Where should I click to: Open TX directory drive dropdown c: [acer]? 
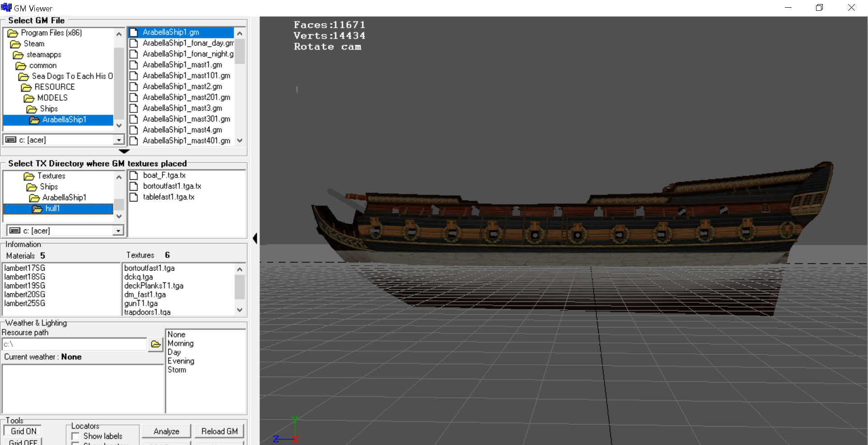coord(118,231)
